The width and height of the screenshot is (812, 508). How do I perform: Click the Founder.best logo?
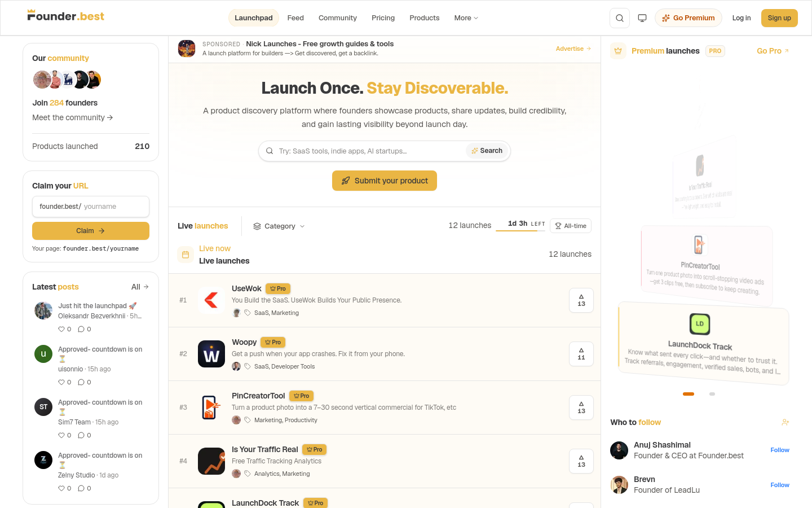tap(66, 16)
